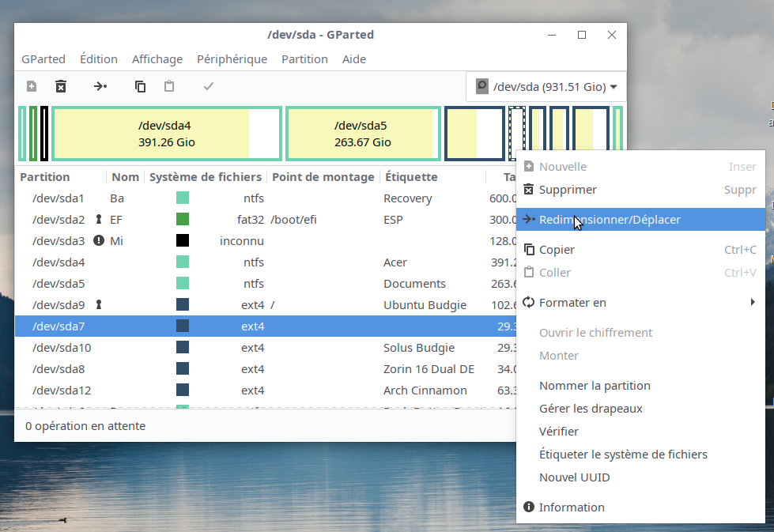Click the green fat32 color swatch for /dev/sda2
Viewport: 774px width, 532px height.
click(183, 219)
